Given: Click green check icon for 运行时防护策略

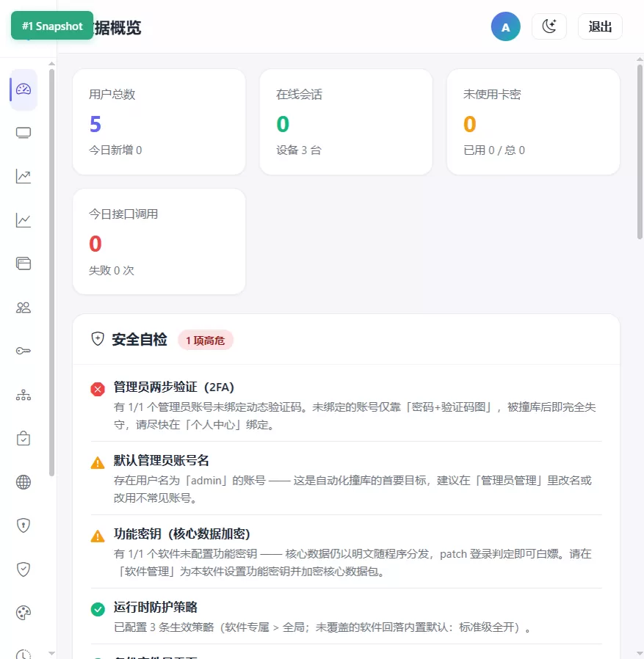Looking at the screenshot, I should click(98, 609).
